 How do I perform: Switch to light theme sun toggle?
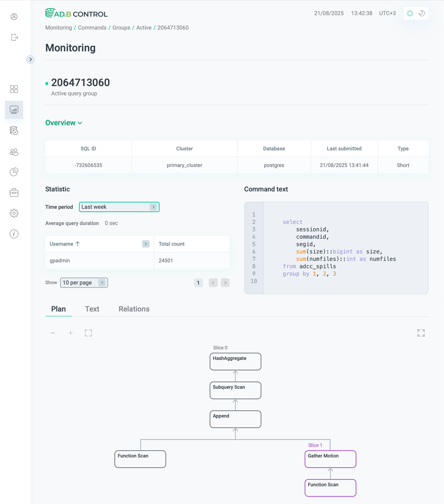[x=410, y=13]
